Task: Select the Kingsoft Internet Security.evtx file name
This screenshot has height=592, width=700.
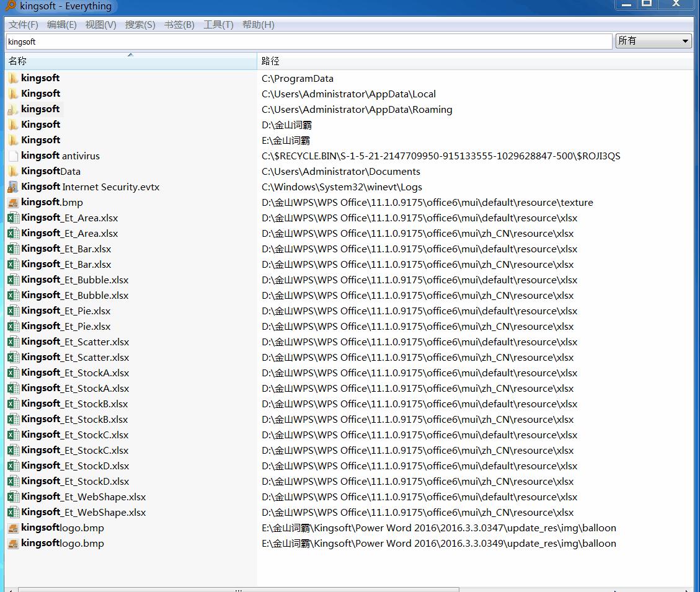Action: (x=90, y=187)
